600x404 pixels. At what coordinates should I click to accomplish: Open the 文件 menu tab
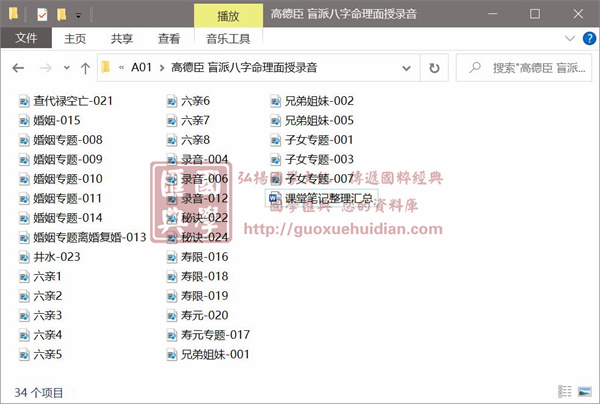click(x=26, y=38)
